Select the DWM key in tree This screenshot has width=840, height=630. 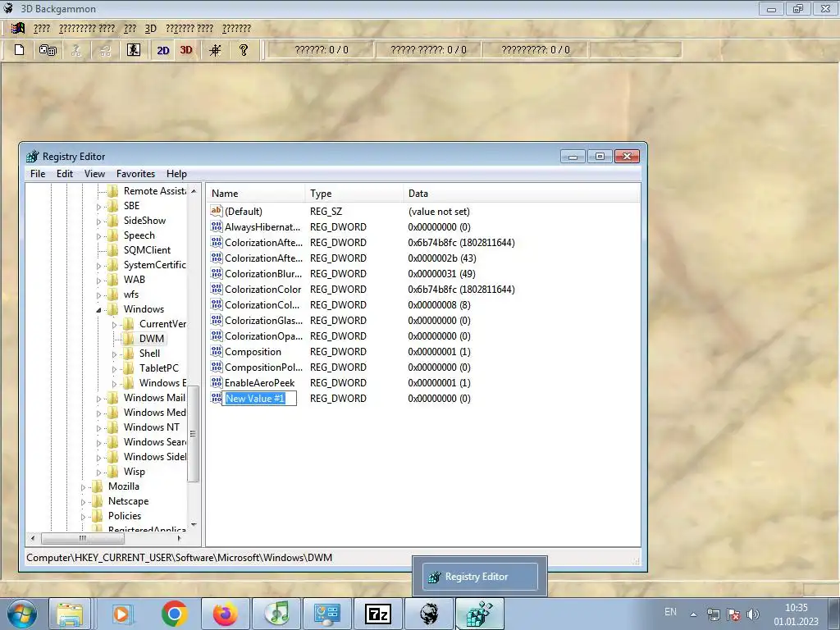pos(152,339)
